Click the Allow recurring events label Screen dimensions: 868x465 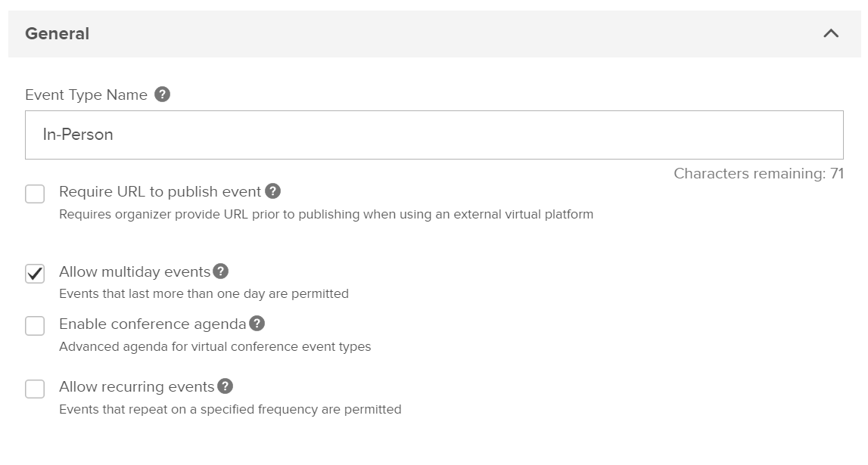137,386
